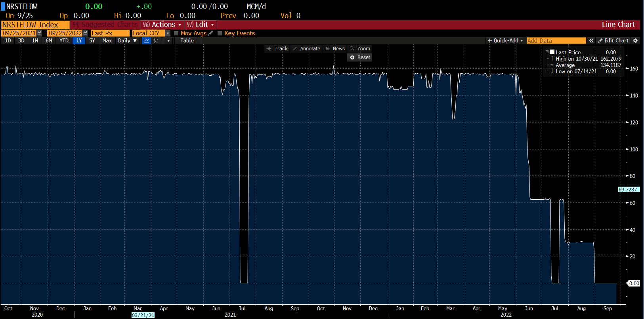644x319 pixels.
Task: Show News on the chart
Action: pos(335,49)
